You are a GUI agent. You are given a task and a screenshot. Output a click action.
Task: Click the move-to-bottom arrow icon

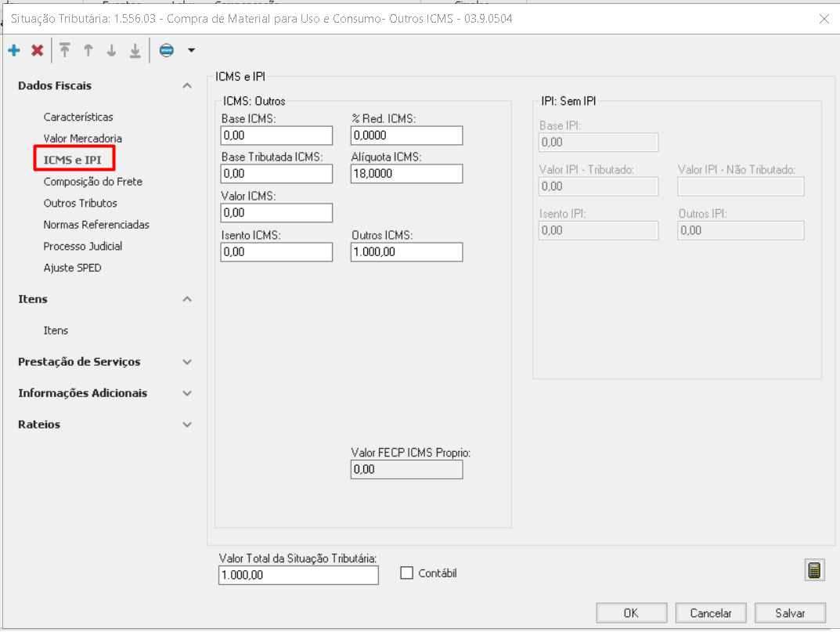[135, 51]
